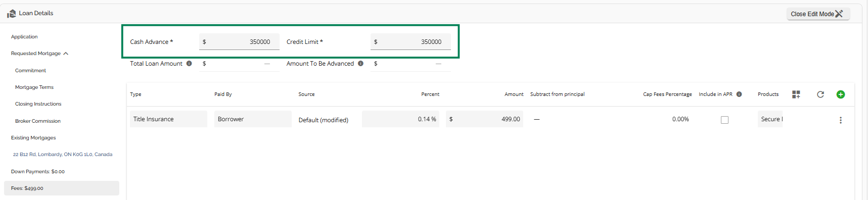Toggle Include in APR checkbox for Title Insurance
This screenshot has height=200, width=868.
click(724, 120)
